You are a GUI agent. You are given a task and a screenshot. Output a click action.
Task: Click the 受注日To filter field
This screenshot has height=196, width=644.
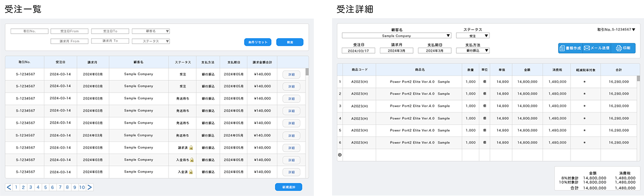[x=110, y=31]
